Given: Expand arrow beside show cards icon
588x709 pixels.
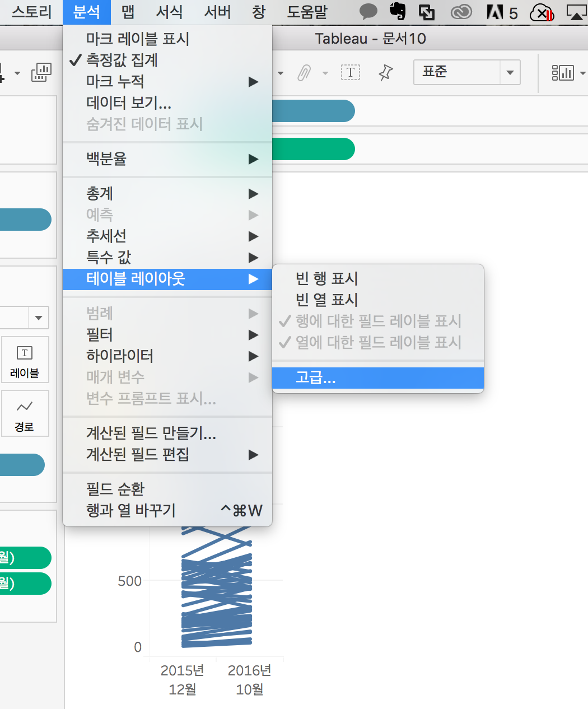Looking at the screenshot, I should (583, 73).
